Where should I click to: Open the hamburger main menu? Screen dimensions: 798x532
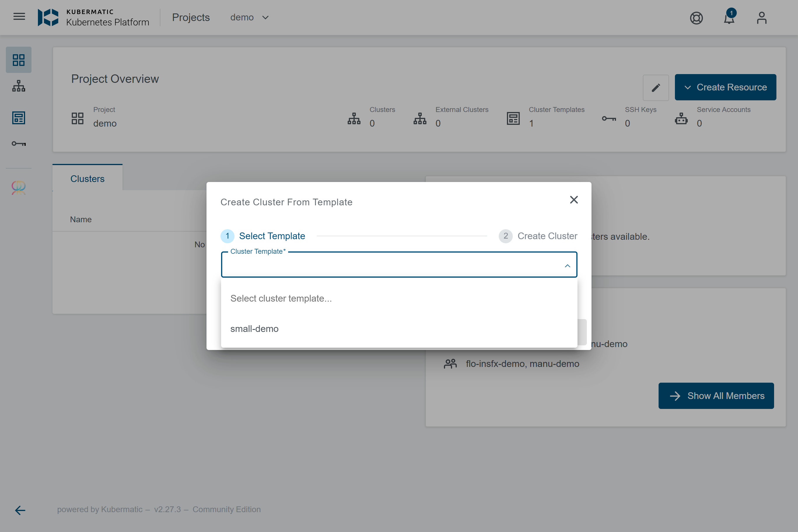pos(19,17)
